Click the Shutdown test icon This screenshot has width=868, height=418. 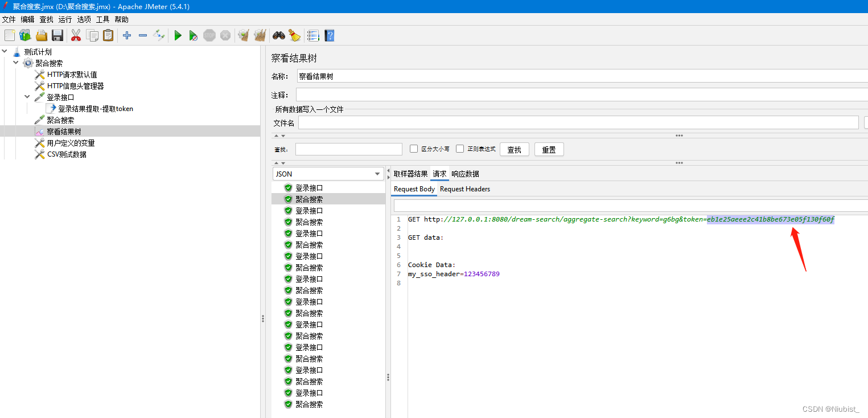pyautogui.click(x=225, y=35)
